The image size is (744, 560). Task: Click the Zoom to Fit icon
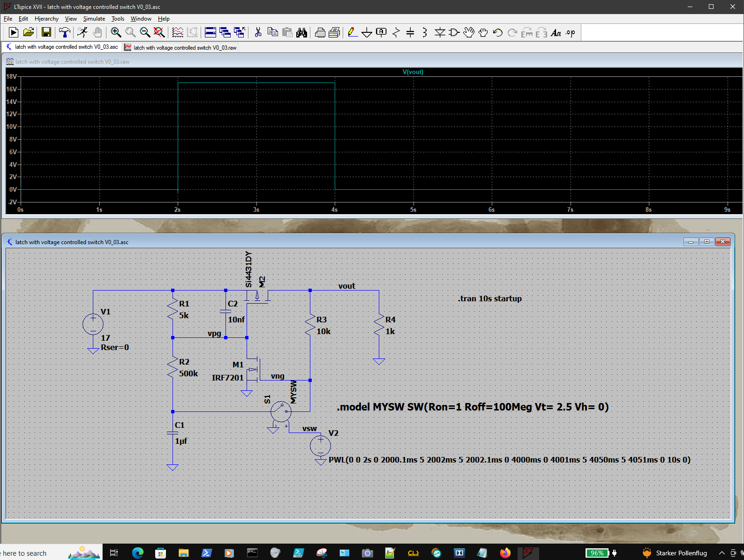pyautogui.click(x=159, y=32)
